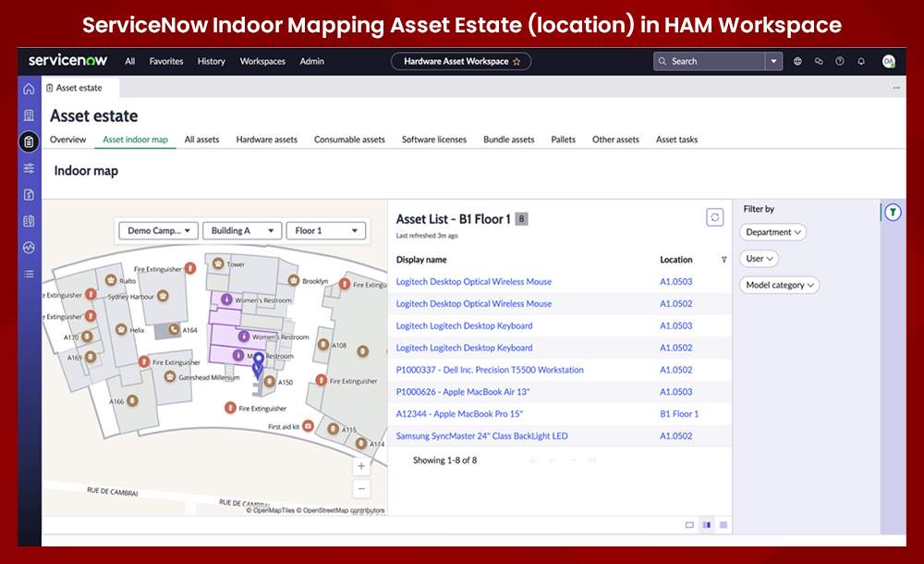Open the help question mark icon
Image resolution: width=924 pixels, height=564 pixels.
(839, 61)
